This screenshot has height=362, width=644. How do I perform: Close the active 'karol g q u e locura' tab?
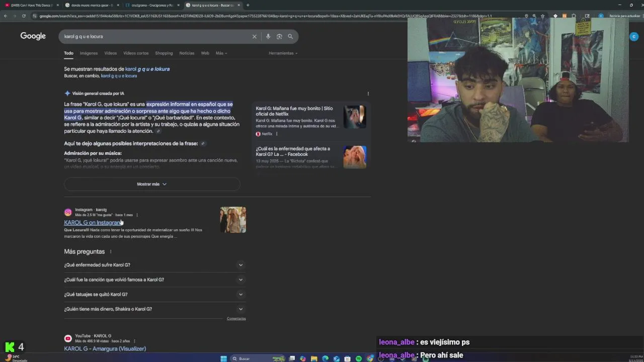[x=239, y=5]
